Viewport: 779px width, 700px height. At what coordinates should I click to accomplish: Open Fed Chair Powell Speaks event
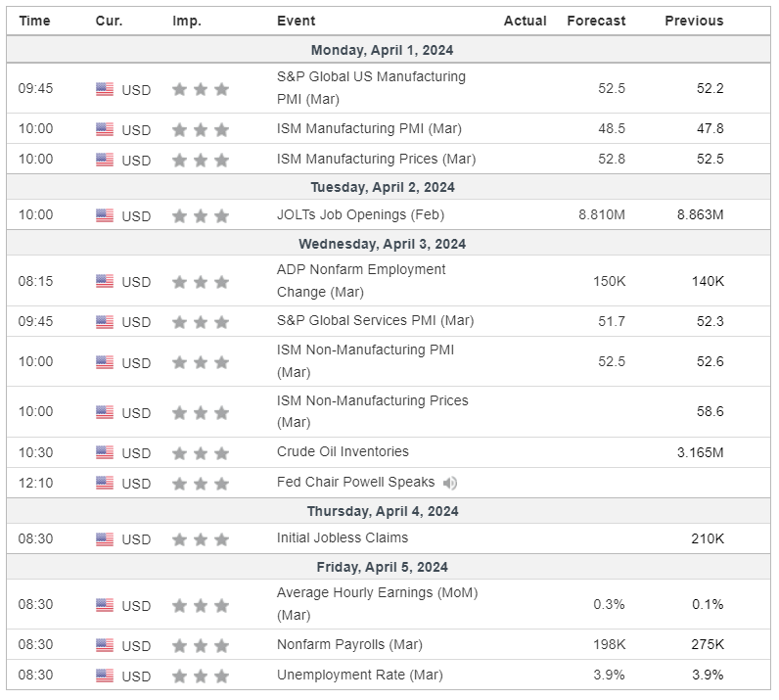[x=355, y=483]
